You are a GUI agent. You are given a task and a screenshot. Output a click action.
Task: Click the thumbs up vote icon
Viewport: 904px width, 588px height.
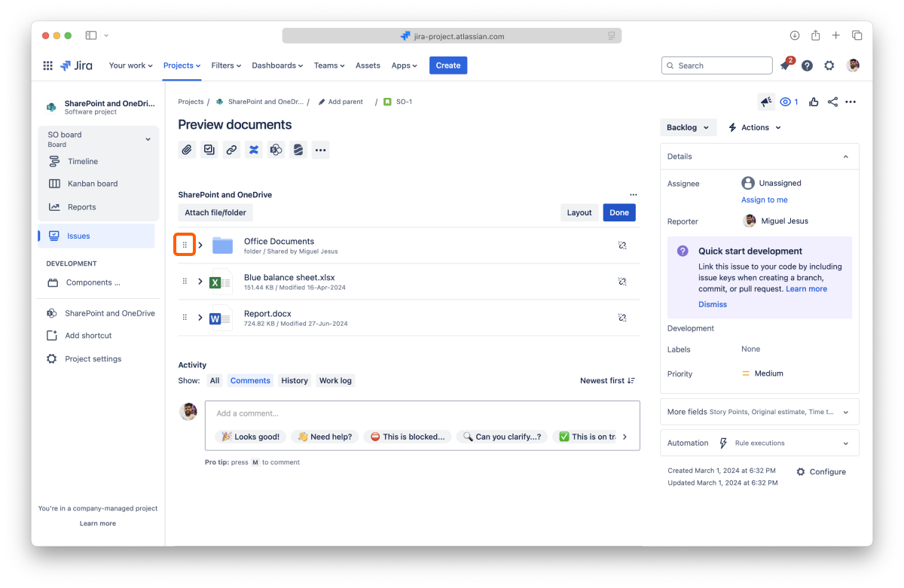click(814, 102)
